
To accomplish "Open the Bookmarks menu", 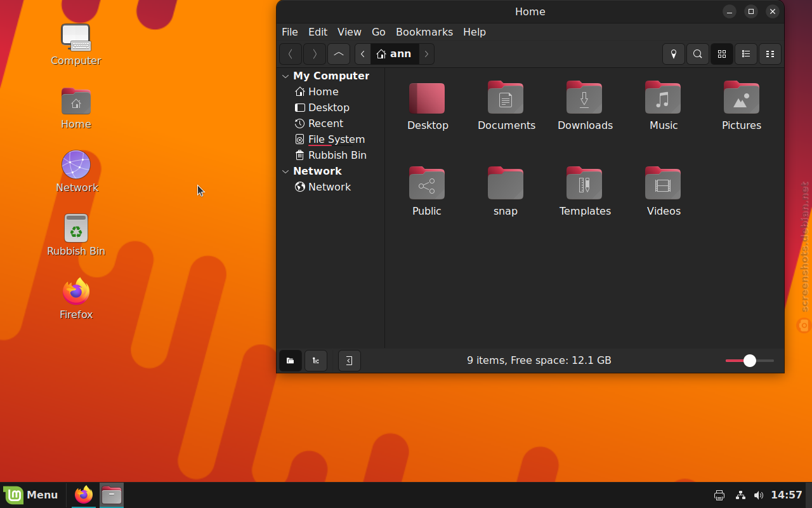I will [424, 32].
